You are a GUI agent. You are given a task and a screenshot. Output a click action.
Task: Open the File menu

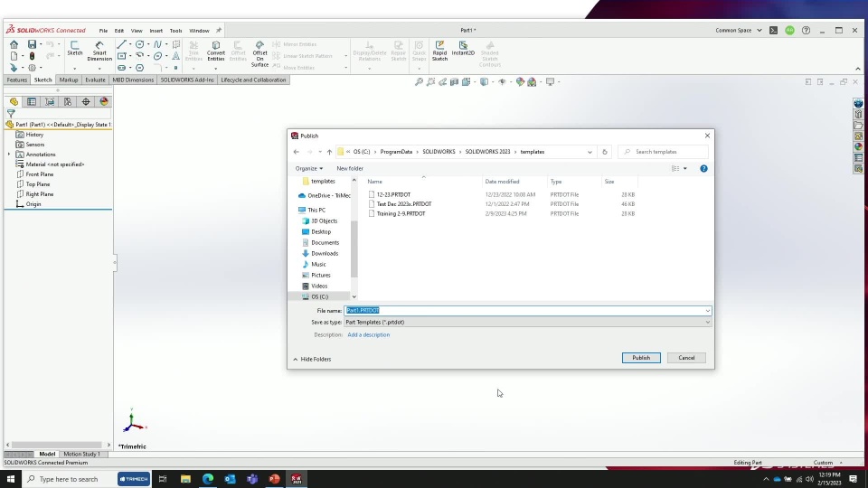pos(103,31)
